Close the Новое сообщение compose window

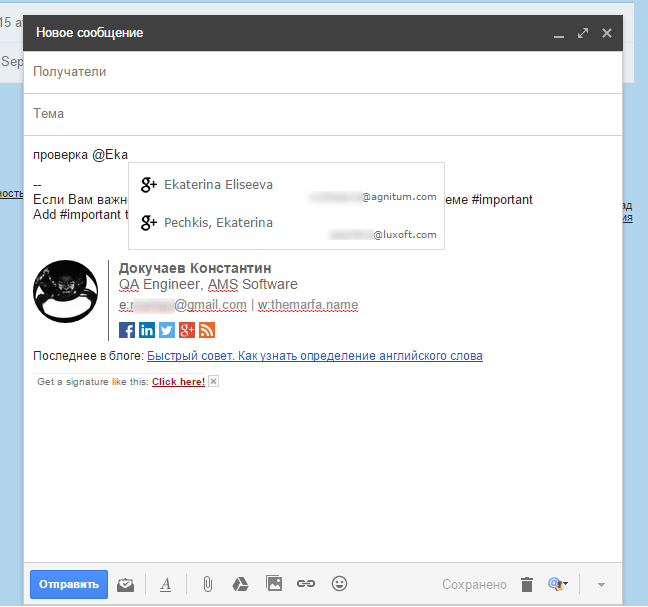pyautogui.click(x=607, y=33)
